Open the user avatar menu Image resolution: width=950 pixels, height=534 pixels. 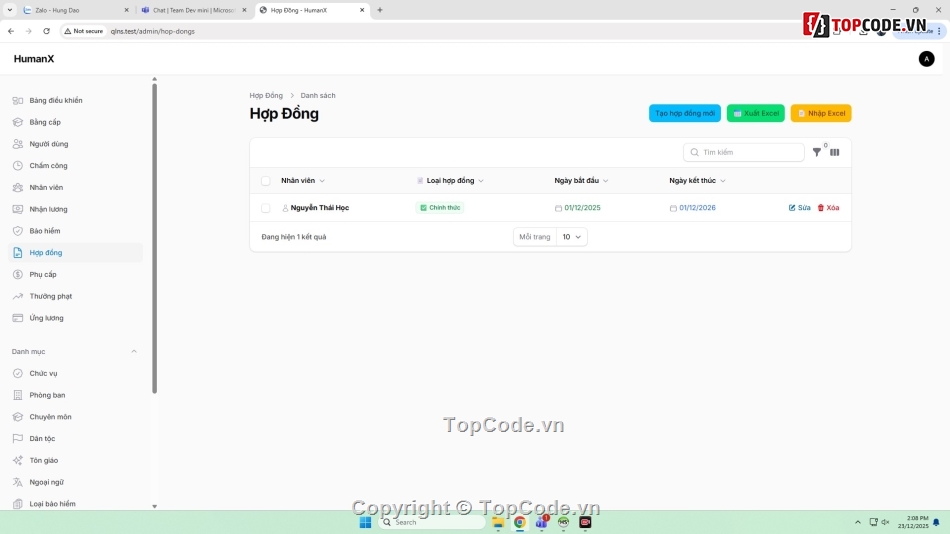click(926, 59)
